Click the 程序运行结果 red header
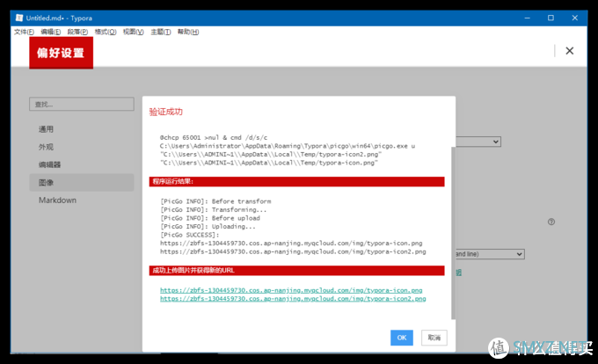The image size is (598, 364). click(x=296, y=181)
